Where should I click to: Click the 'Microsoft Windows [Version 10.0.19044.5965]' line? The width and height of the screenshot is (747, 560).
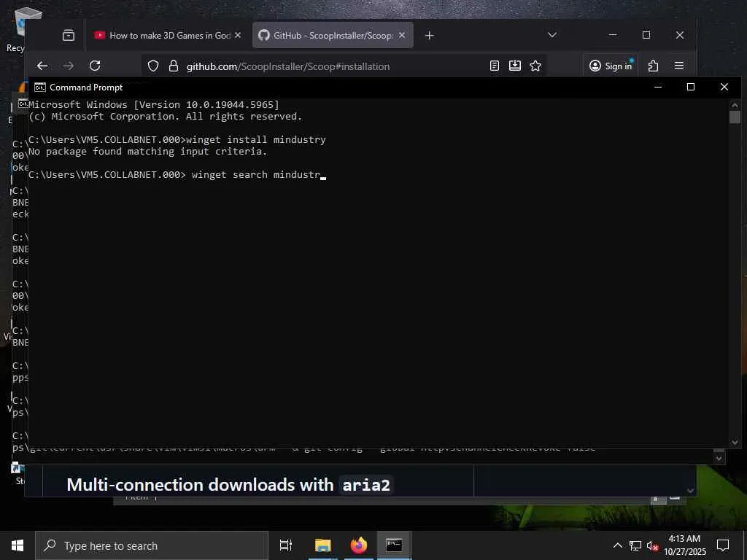[x=154, y=105]
